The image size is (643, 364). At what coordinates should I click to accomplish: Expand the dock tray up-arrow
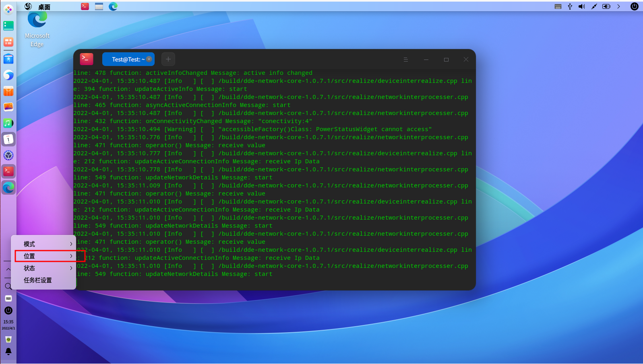[8, 269]
